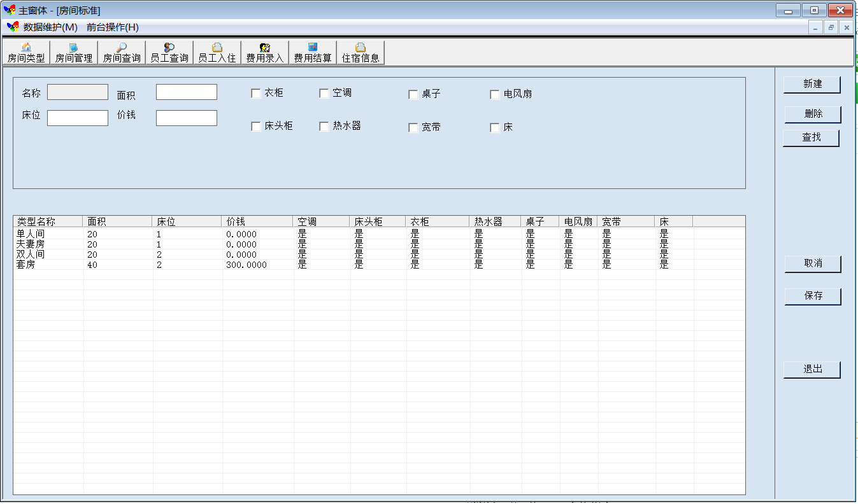Enable the 衣柜 checkbox
Screen dimensions: 858x504
256,94
